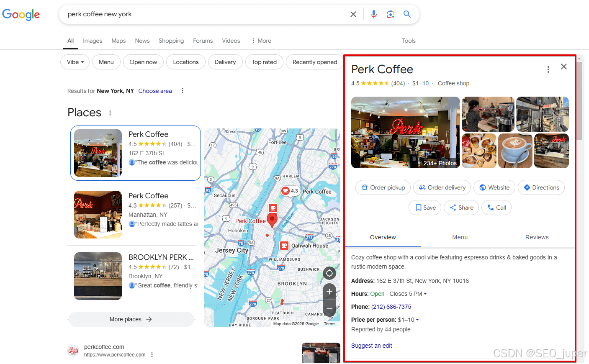Toggle the Open now filter chip
Image resolution: width=589 pixels, height=364 pixels.
[143, 62]
